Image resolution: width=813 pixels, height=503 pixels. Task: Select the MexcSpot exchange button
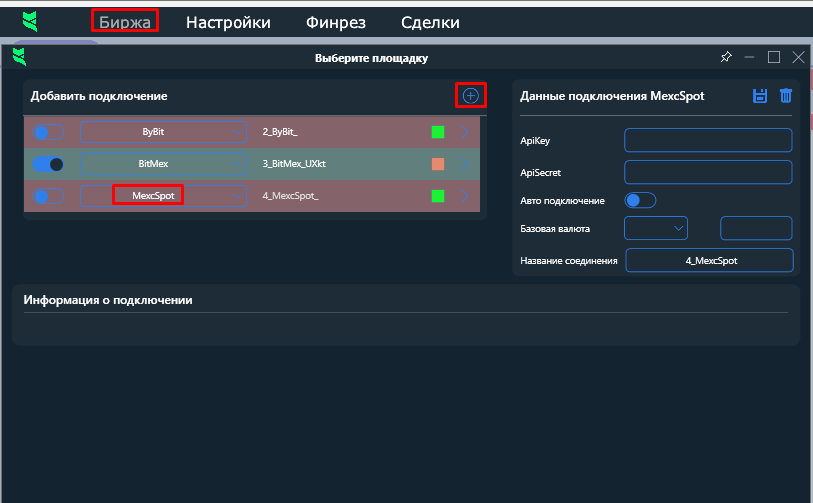154,196
